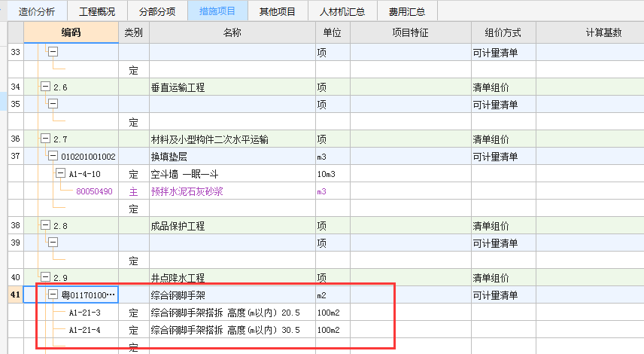Select the A1-21-3 quota code

(x=84, y=313)
